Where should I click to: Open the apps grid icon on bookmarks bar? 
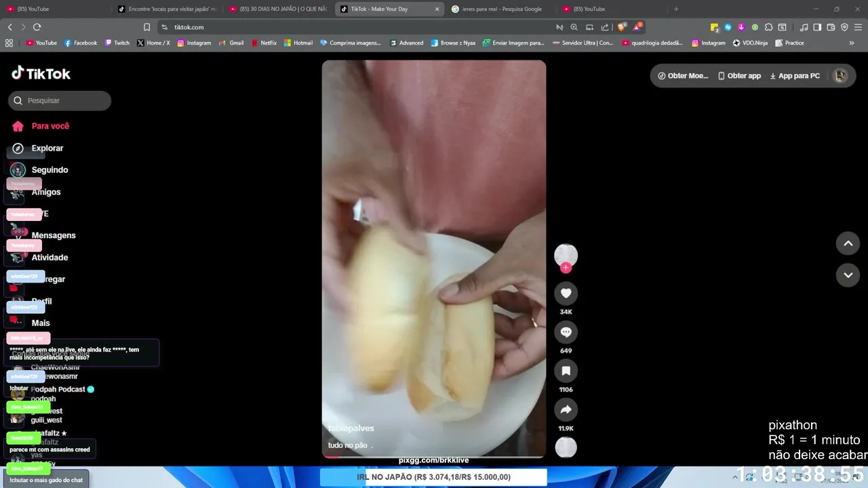(x=9, y=43)
